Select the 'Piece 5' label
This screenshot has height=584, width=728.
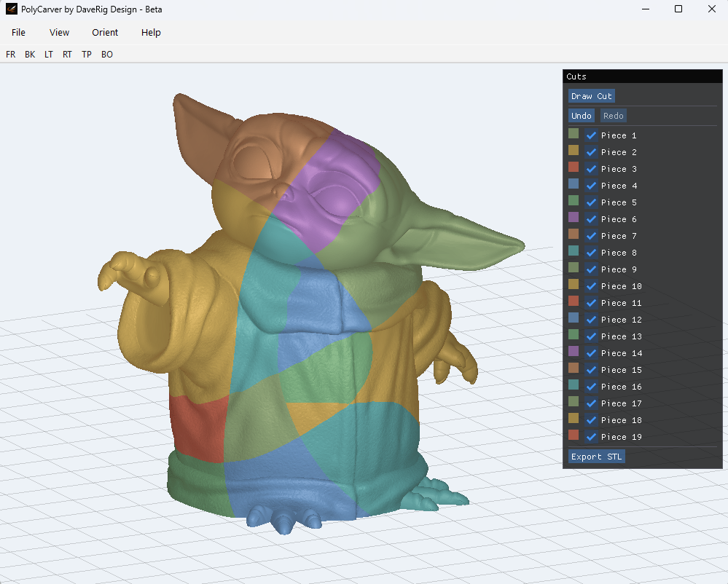point(619,202)
